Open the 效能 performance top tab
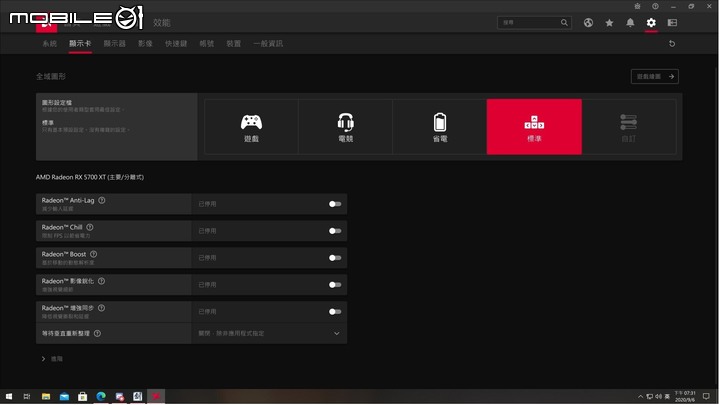The height and width of the screenshot is (405, 720). [162, 22]
